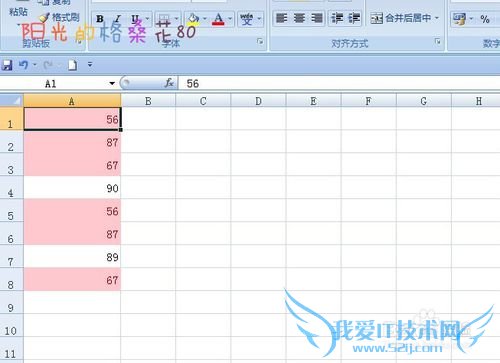The width and height of the screenshot is (500, 363).
Task: Click cell A2 containing 87
Action: 72,142
